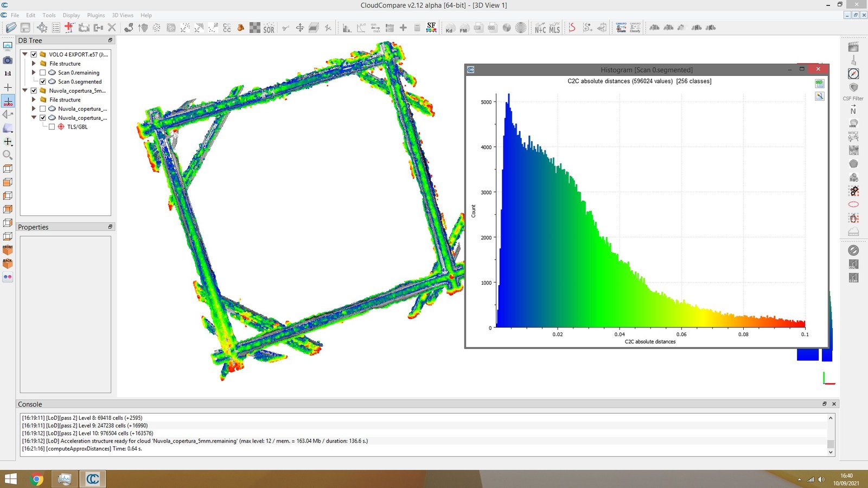Viewport: 868px width, 488px height.
Task: Open the Show histogram toolbar icon
Action: point(347,28)
